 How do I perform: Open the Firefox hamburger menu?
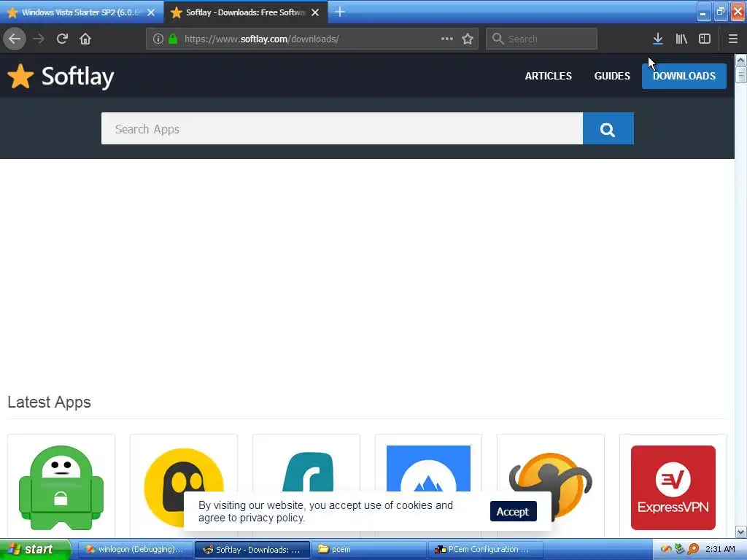[x=733, y=39]
